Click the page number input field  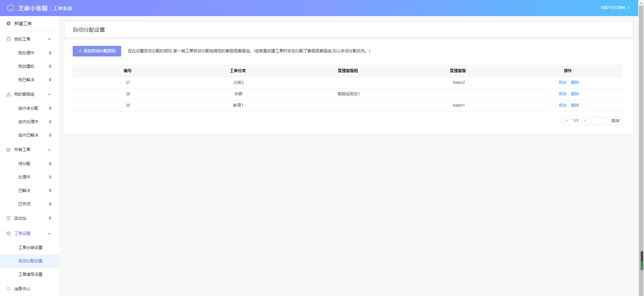[599, 121]
